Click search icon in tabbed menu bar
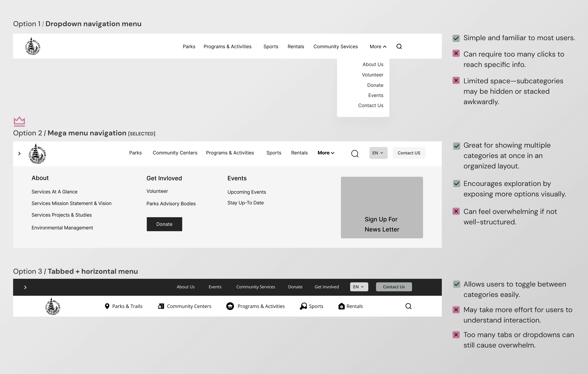Screen dimensions: 588x374 pos(408,306)
